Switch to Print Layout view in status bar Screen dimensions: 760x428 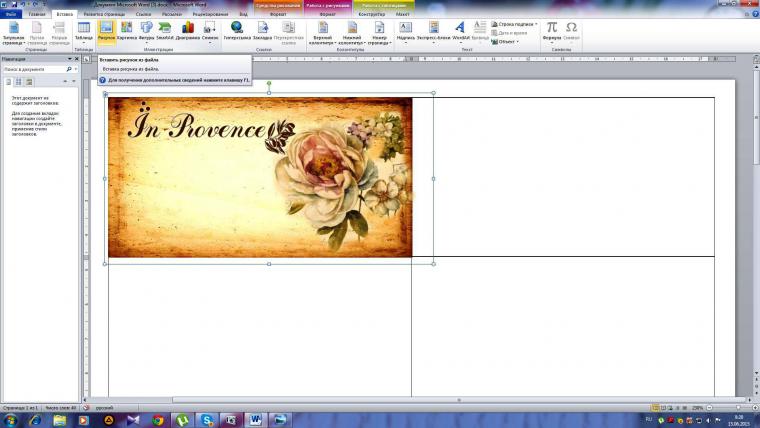[x=655, y=408]
